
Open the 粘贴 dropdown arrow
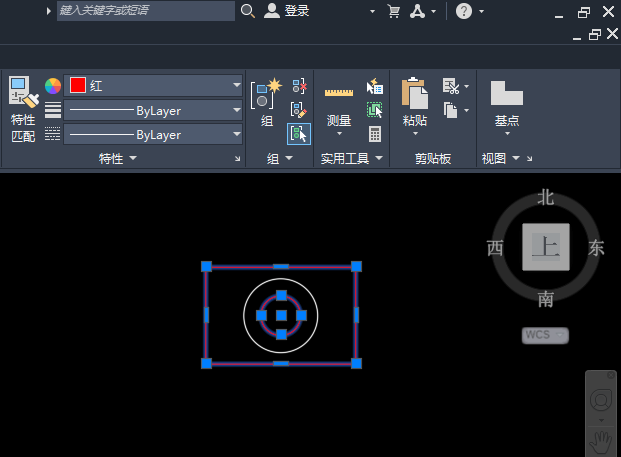point(415,134)
